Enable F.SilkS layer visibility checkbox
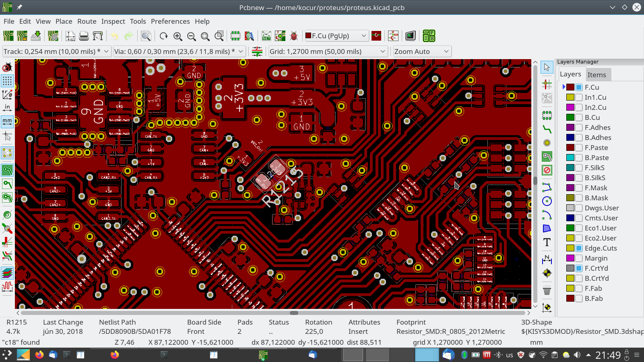Screen dimensions: 644x362 pos(579,168)
